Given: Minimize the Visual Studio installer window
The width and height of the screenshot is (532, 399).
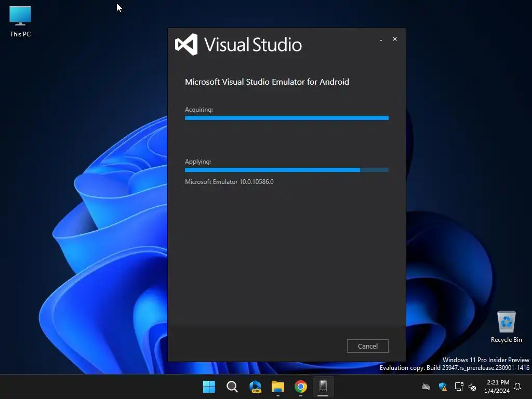Looking at the screenshot, I should coord(381,39).
